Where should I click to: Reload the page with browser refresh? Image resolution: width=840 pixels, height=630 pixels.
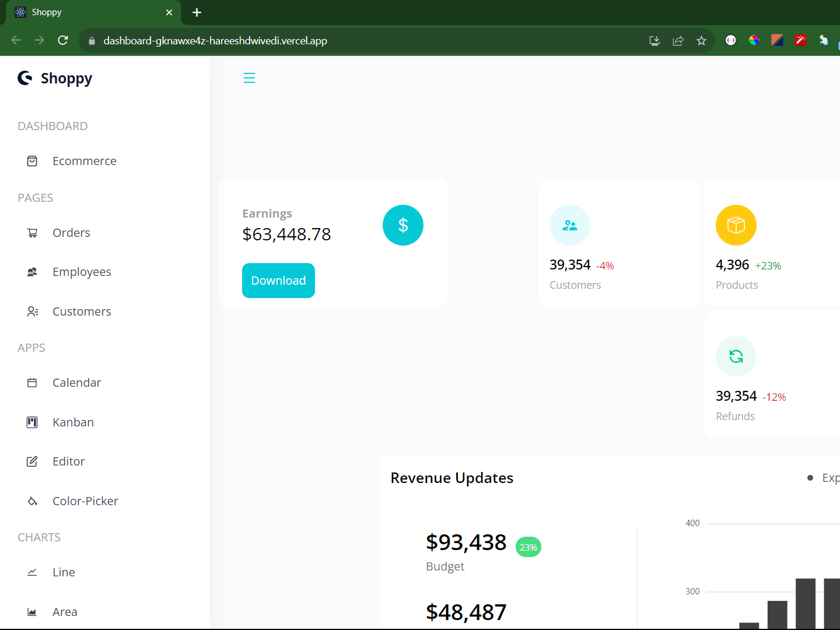pos(63,40)
